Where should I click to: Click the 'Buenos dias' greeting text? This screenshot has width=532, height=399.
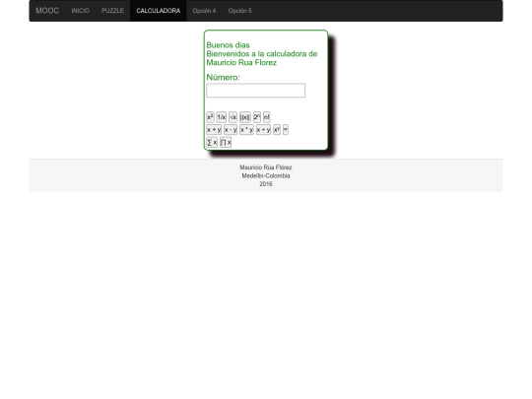point(228,45)
